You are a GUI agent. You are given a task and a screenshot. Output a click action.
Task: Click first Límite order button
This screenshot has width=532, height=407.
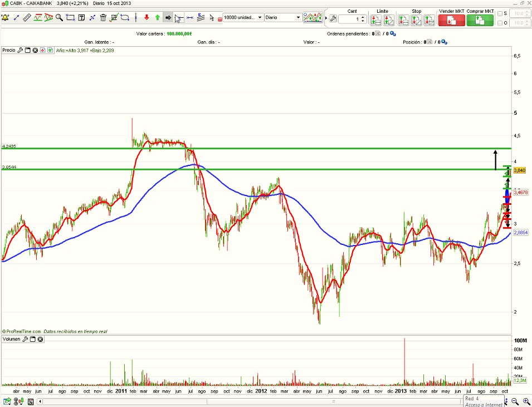[x=375, y=21]
